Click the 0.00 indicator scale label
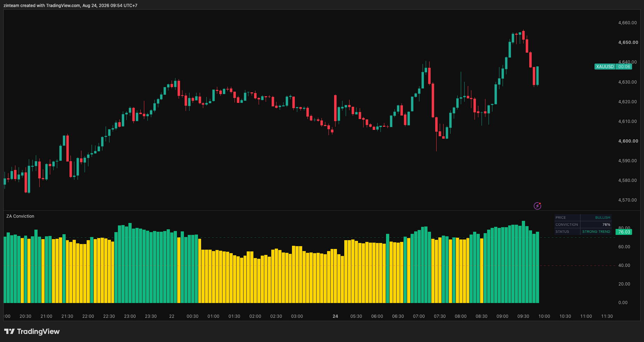Screen dimensions: 644x342 point(623,303)
